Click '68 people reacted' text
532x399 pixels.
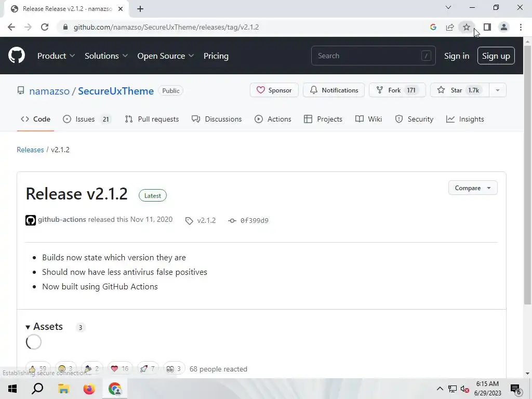click(x=218, y=369)
